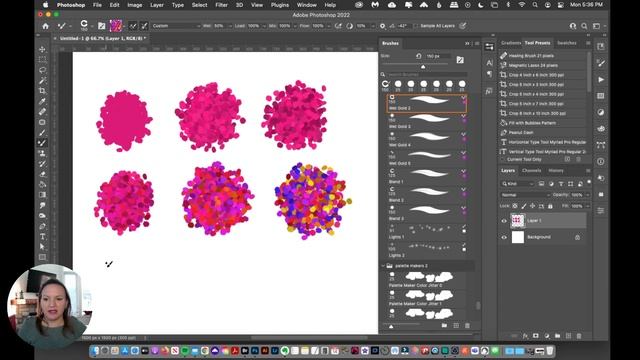Select the Eyedropper tool

(42, 101)
